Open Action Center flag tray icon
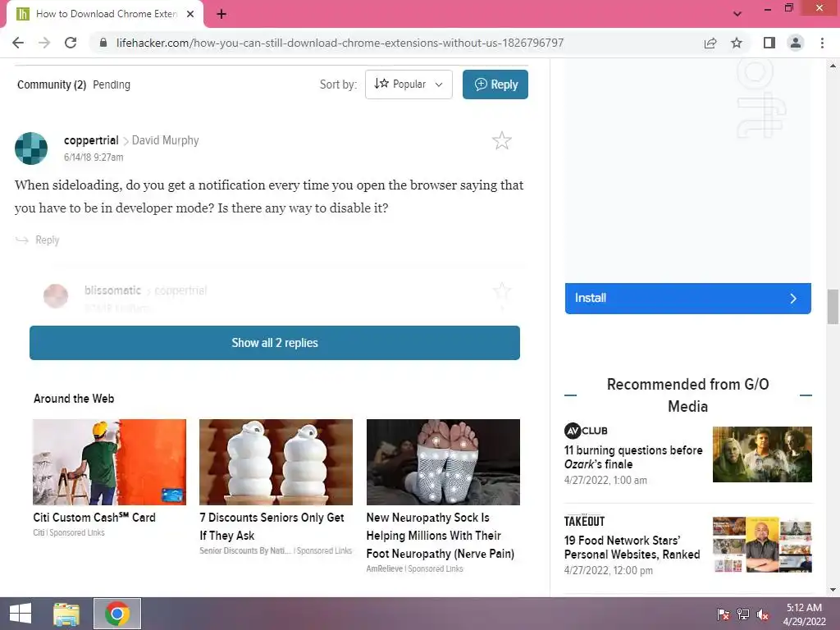The height and width of the screenshot is (630, 840). click(724, 614)
